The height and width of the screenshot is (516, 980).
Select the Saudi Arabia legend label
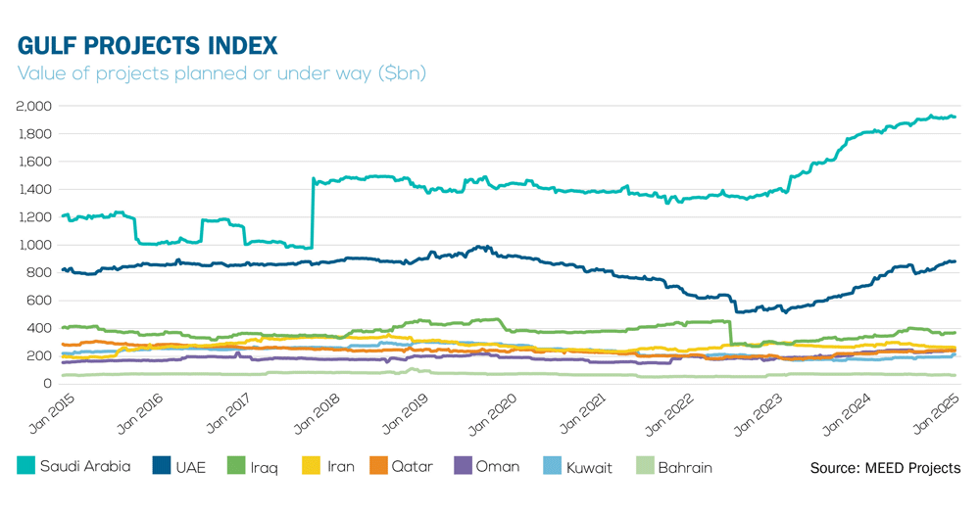85,467
